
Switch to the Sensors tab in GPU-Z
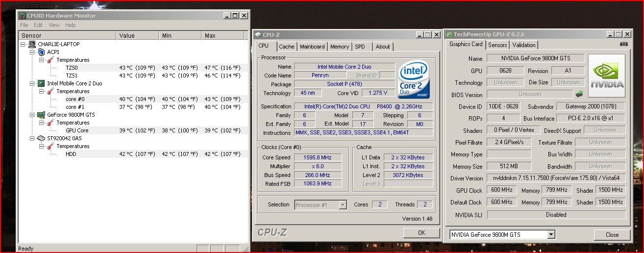[x=497, y=45]
